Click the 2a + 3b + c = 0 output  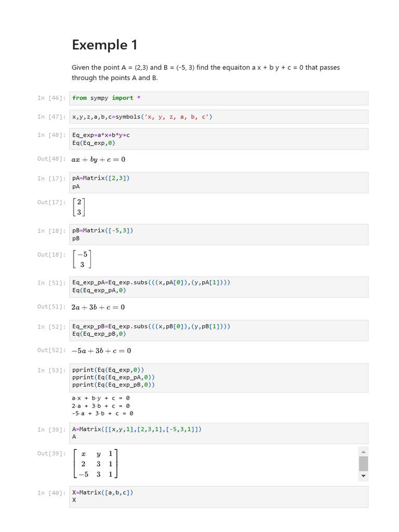pos(98,307)
